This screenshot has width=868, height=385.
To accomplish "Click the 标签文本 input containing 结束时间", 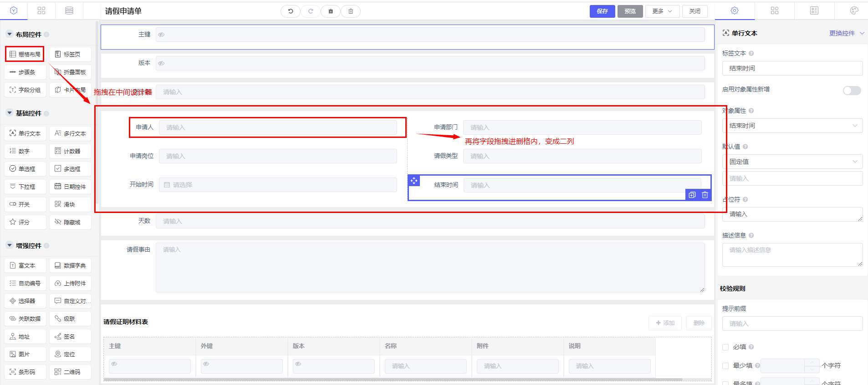I will coord(792,68).
